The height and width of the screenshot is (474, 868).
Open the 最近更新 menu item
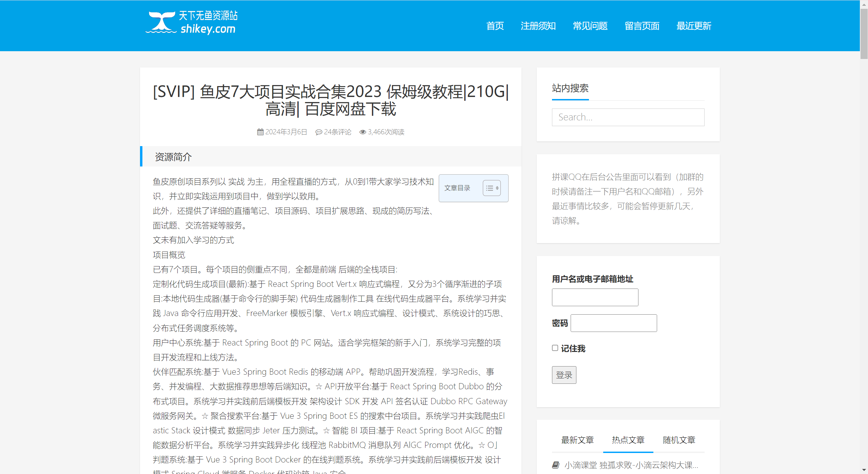tap(694, 26)
